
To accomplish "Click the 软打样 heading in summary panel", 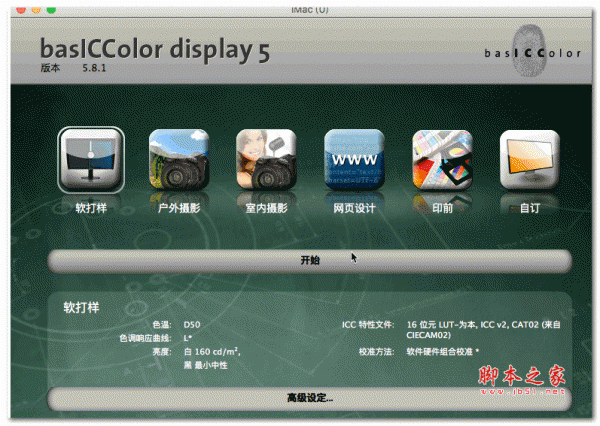I will (82, 307).
